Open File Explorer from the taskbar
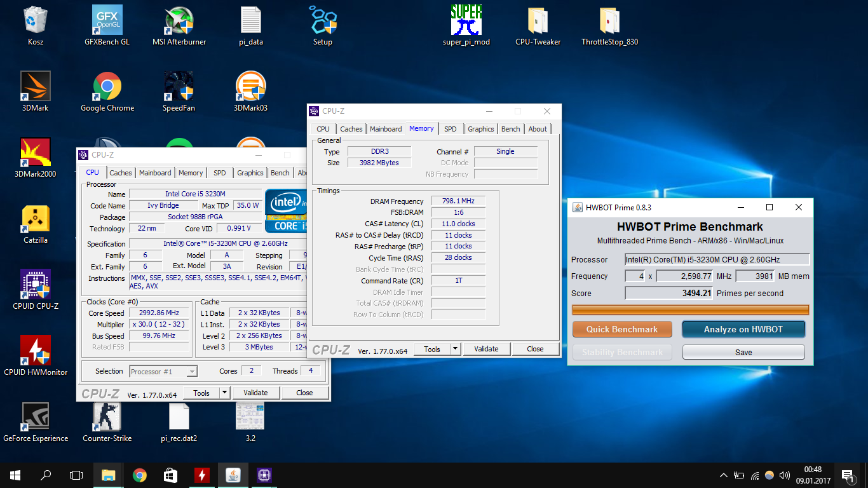868x488 pixels. [x=109, y=475]
